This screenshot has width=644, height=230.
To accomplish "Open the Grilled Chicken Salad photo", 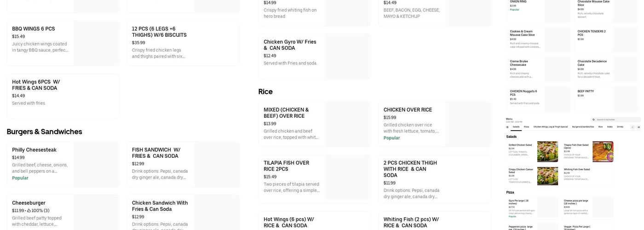I will coord(547,152).
